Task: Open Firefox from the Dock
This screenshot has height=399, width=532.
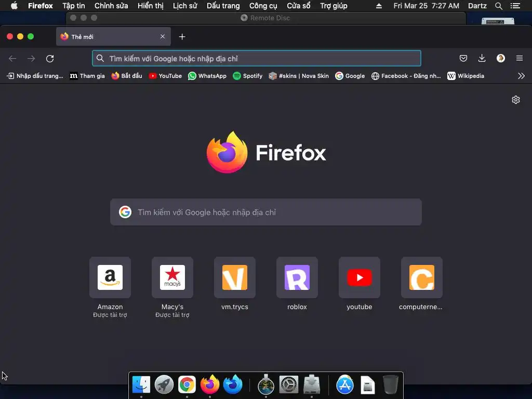Action: 210,384
